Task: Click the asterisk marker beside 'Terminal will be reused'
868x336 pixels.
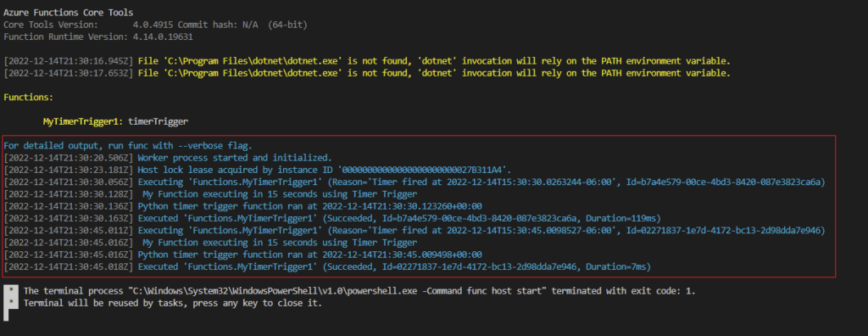Action: click(x=11, y=303)
